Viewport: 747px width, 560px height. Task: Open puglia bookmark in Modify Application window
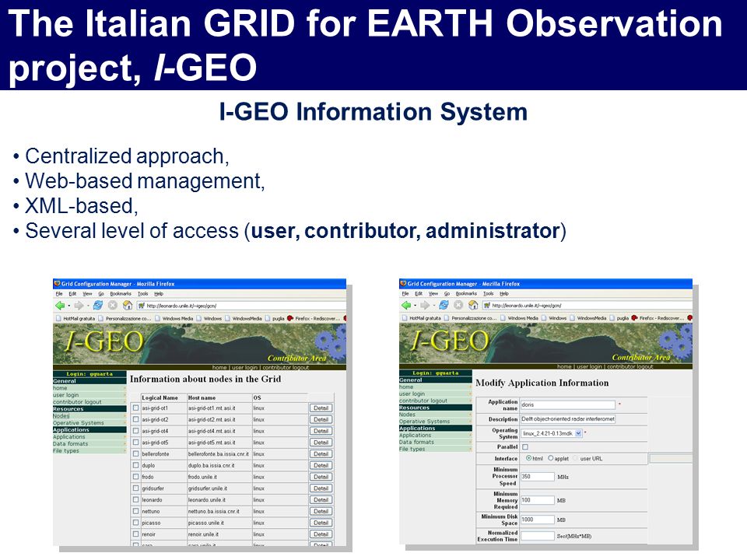(619, 317)
